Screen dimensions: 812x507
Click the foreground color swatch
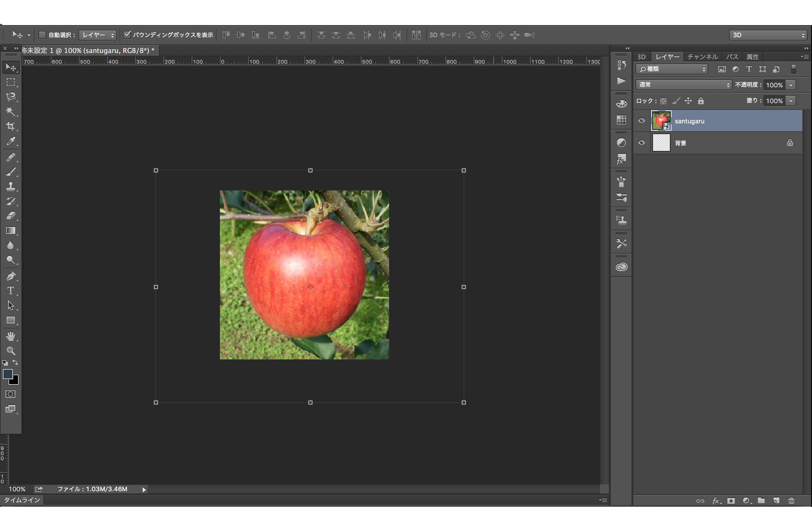[7, 374]
